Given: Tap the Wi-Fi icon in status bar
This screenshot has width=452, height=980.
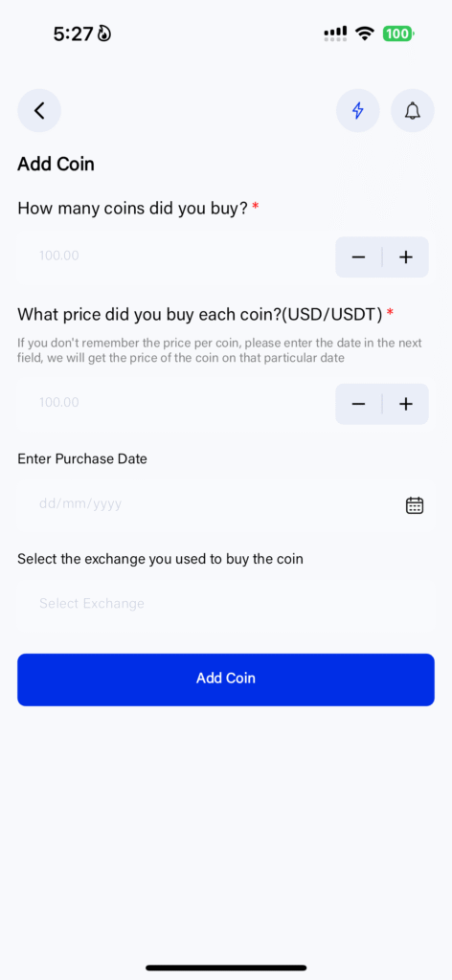Looking at the screenshot, I should 364,33.
